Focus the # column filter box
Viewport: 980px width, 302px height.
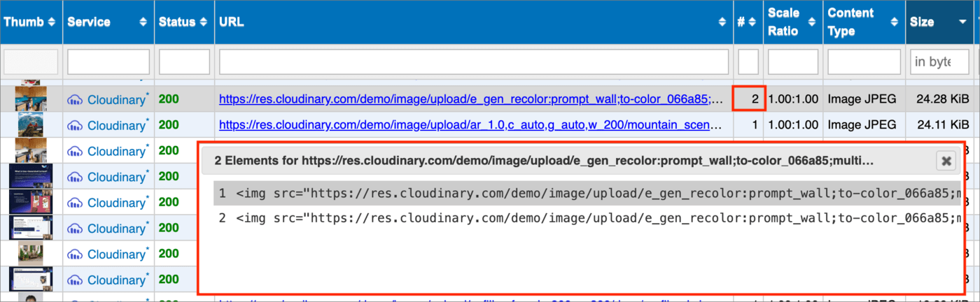(x=748, y=62)
